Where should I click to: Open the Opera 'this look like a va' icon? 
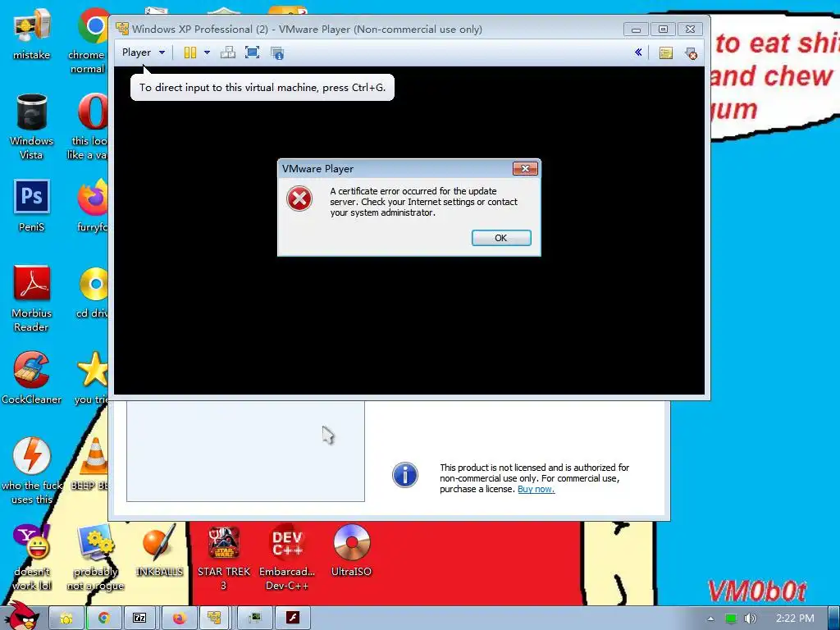90,127
